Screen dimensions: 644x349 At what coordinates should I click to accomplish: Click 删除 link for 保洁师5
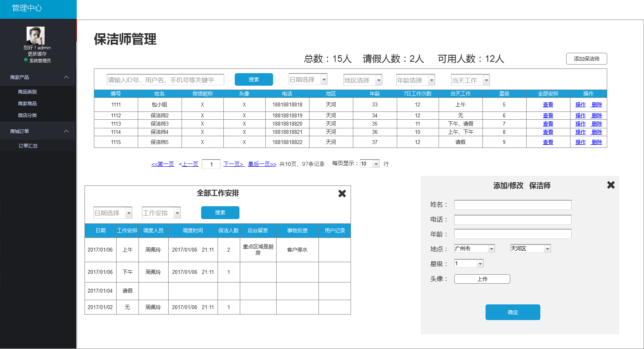coord(597,142)
